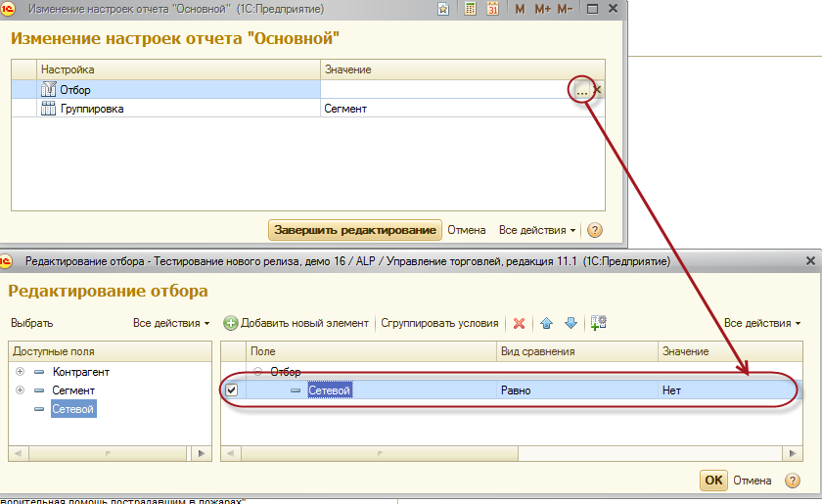Add report settings window to favorites

pyautogui.click(x=443, y=9)
